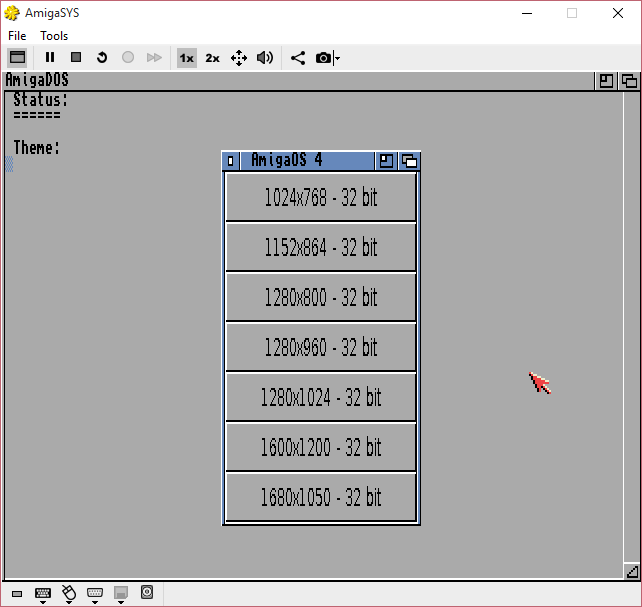The width and height of the screenshot is (642, 607).
Task: Set display scale to 1x
Action: click(187, 58)
